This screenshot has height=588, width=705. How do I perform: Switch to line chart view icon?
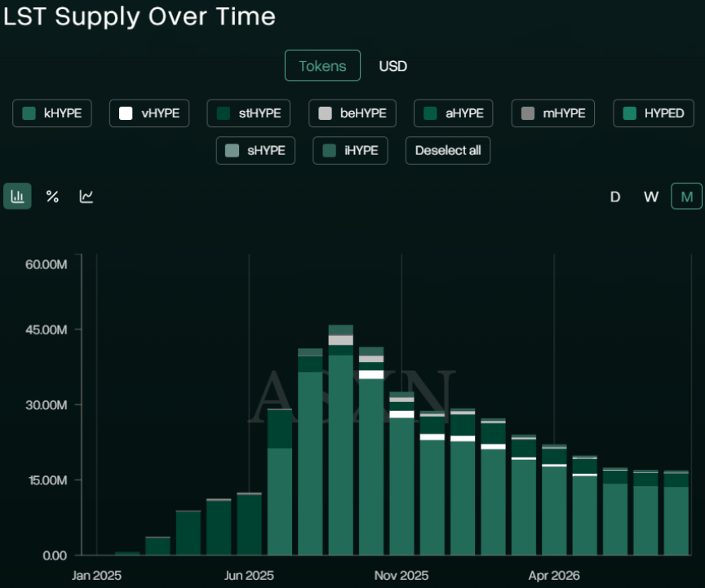click(86, 197)
